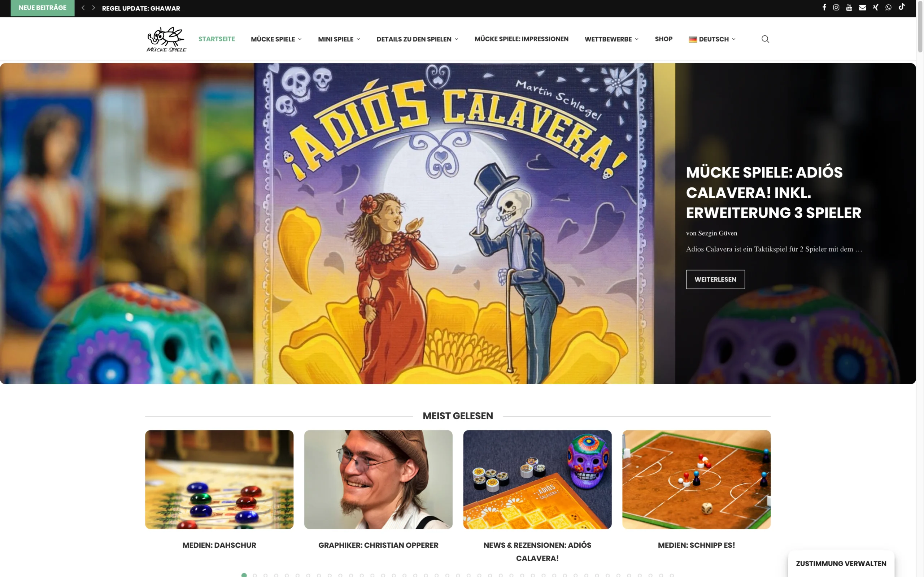Open Zustimmung verwalten consent panel

point(841,564)
